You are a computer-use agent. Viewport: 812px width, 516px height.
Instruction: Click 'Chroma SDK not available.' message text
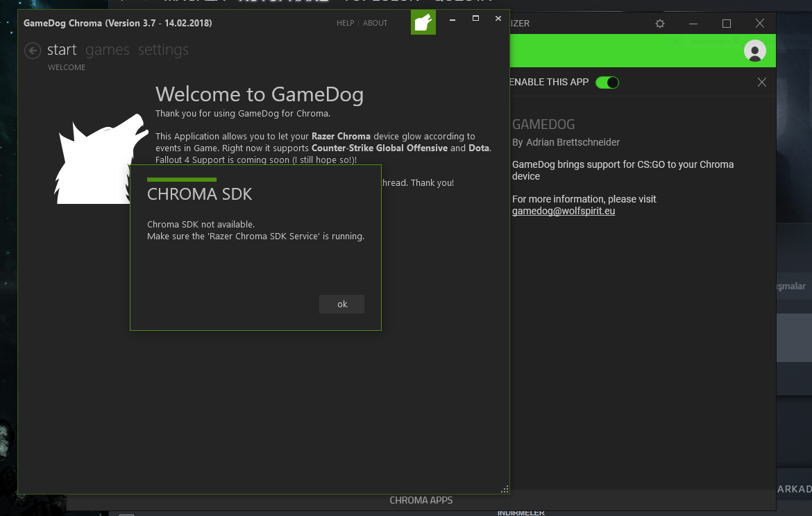[x=201, y=224]
